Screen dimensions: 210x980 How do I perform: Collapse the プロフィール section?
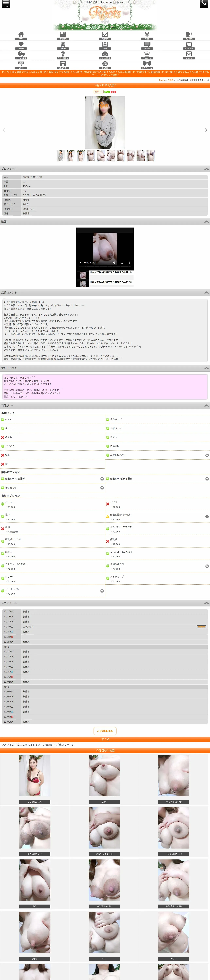pos(207,169)
